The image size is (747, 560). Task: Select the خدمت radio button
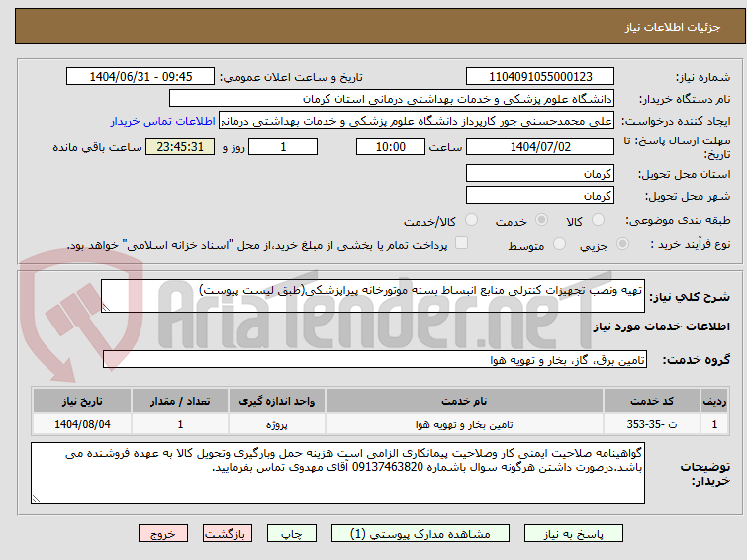point(541,220)
